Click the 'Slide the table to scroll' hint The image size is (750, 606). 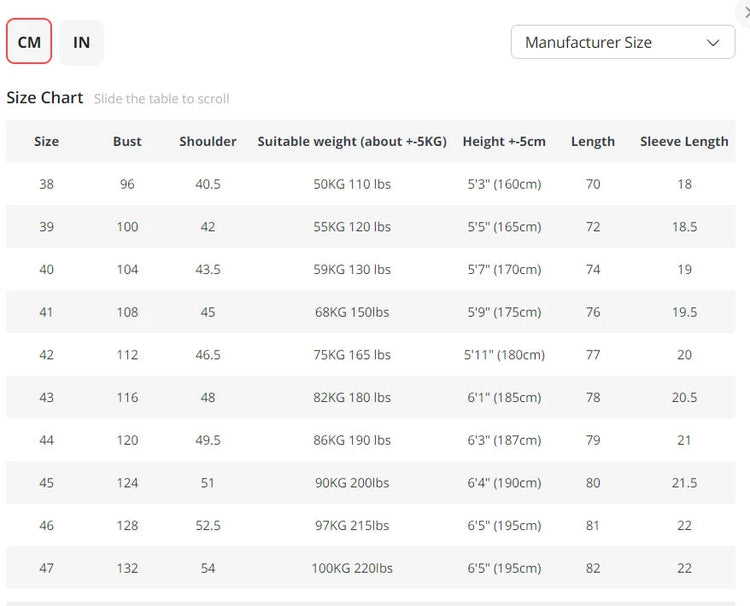click(x=162, y=99)
